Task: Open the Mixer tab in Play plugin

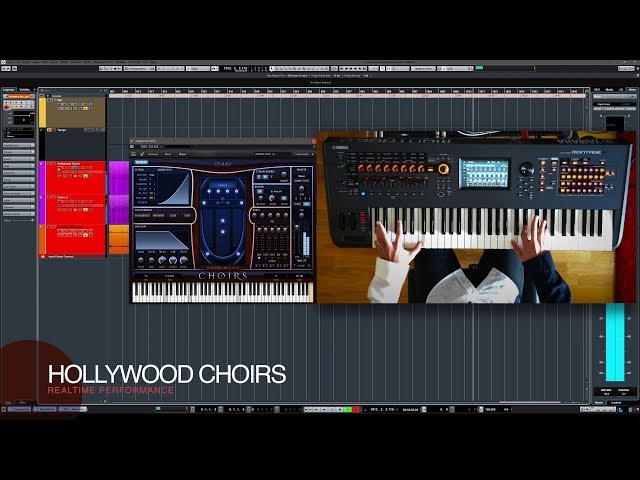Action: pos(168,154)
